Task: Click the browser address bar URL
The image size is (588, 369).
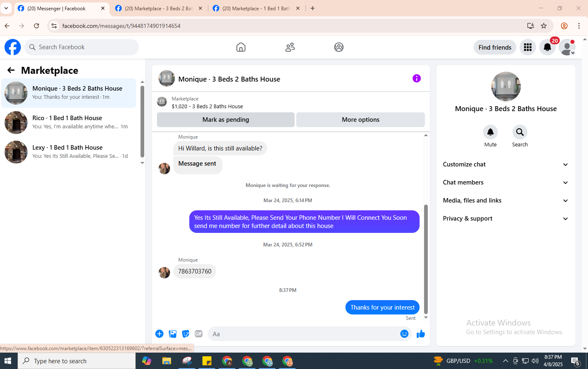Action: coord(121,26)
